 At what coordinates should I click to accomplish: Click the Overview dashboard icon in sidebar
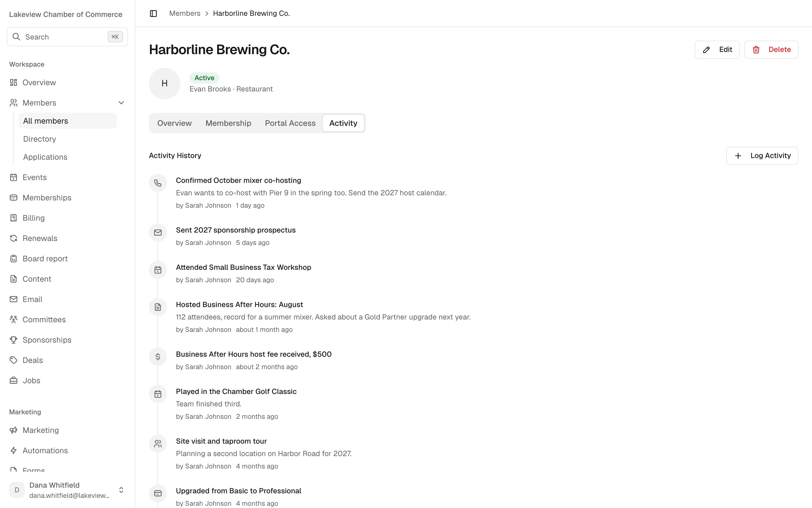(x=14, y=82)
